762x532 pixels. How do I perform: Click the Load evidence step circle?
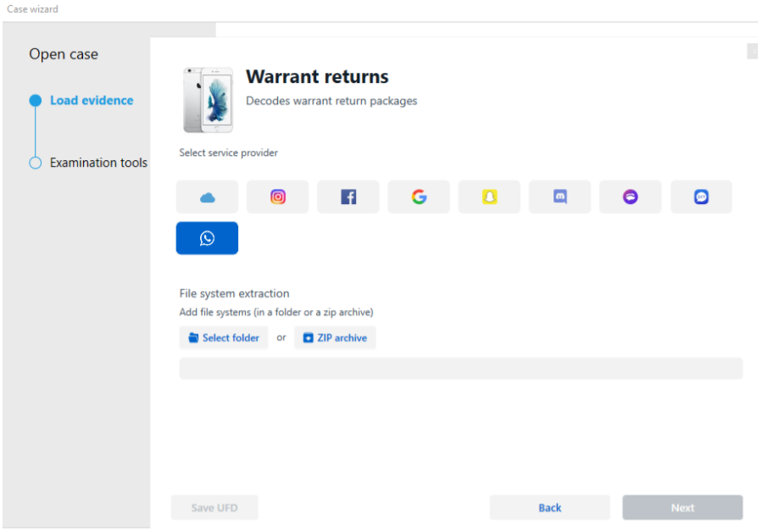click(x=35, y=100)
